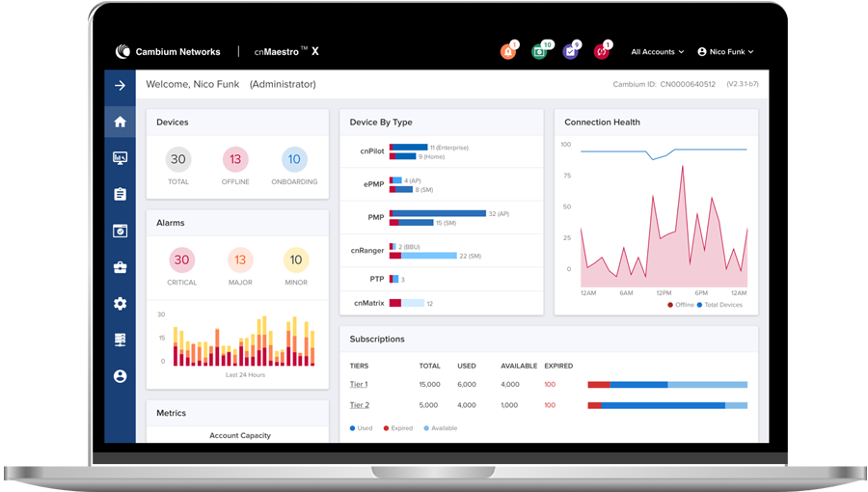Click the Cambium Networks logo
The image size is (868, 492).
[x=168, y=51]
